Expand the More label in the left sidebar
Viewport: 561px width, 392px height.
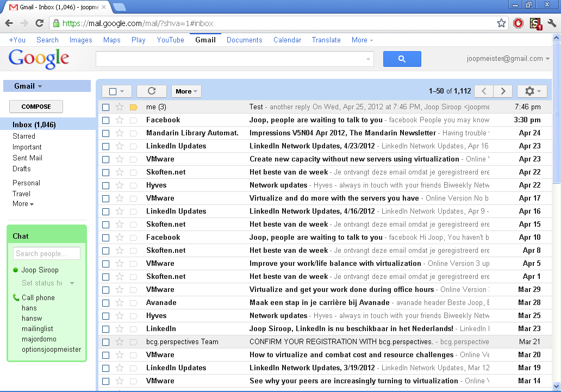click(23, 204)
